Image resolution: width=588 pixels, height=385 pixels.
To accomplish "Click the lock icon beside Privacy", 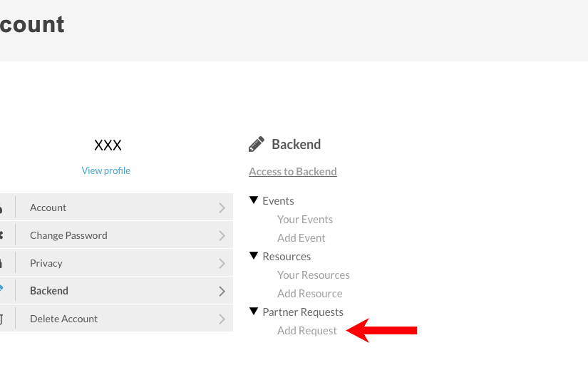I will (x=1, y=263).
